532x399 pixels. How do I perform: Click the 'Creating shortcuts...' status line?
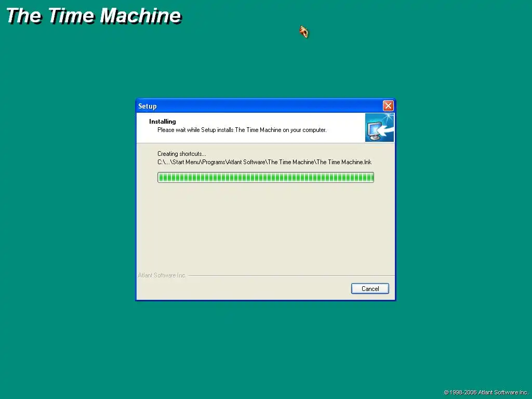point(181,154)
